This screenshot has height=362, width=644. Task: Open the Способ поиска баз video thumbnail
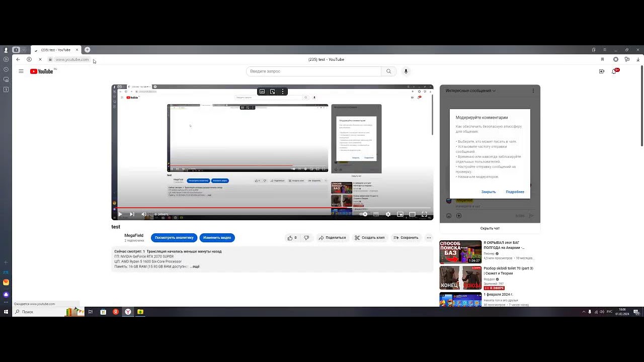click(460, 252)
